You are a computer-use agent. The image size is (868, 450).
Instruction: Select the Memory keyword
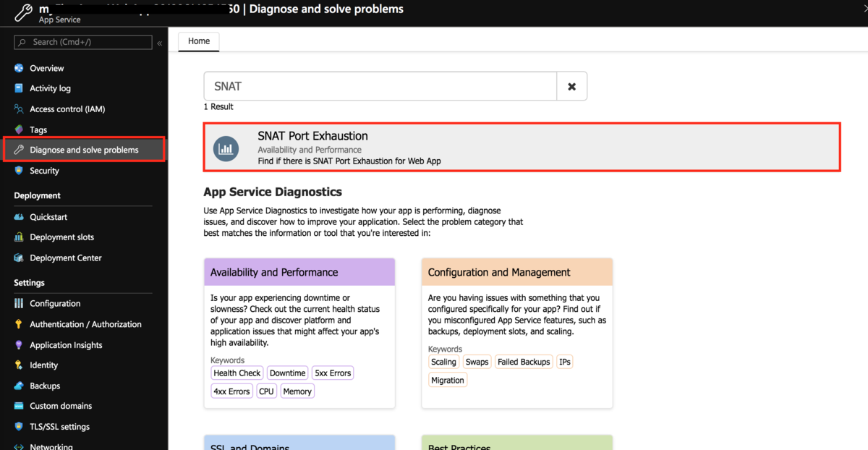(297, 391)
